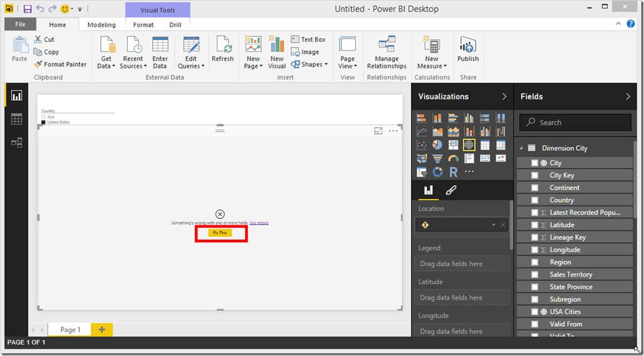The height and width of the screenshot is (356, 644).
Task: Select the table visual icon
Action: coord(485,145)
